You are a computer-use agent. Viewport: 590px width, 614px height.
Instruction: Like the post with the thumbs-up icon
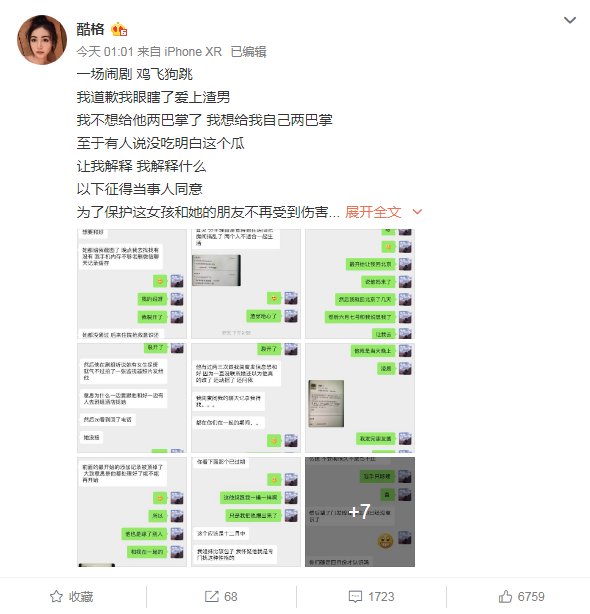coord(505,596)
